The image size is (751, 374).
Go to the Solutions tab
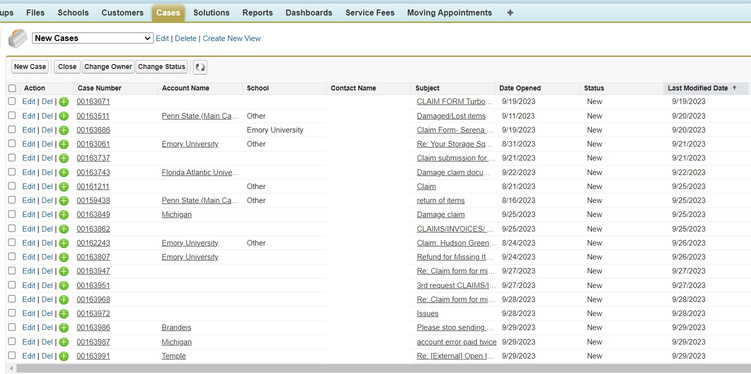click(211, 13)
